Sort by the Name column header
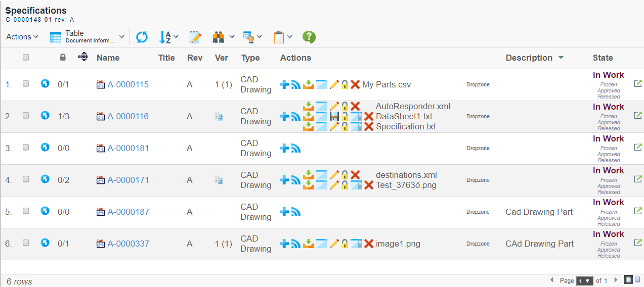 point(108,58)
